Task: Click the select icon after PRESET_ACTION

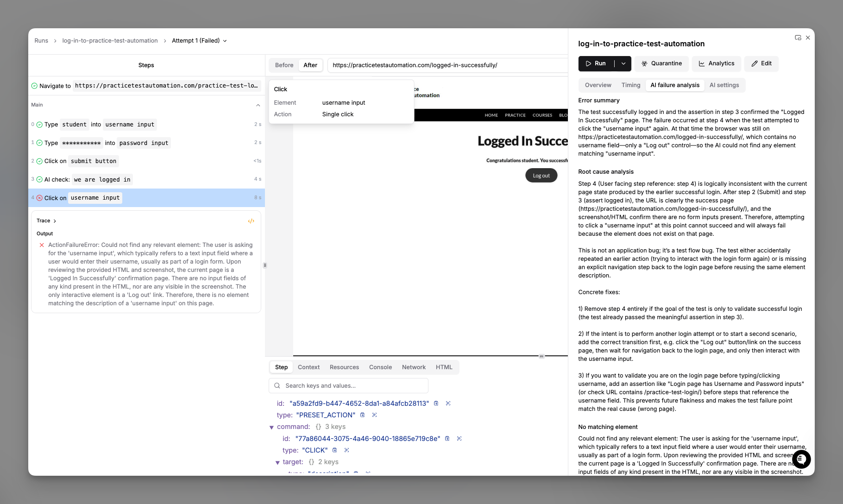Action: point(375,415)
